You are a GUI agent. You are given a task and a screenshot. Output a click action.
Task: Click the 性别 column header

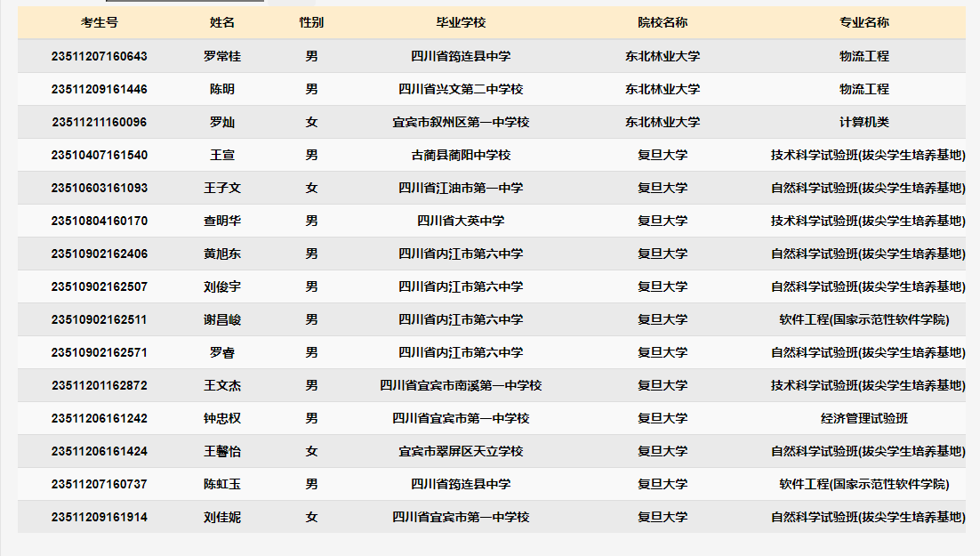tap(311, 22)
